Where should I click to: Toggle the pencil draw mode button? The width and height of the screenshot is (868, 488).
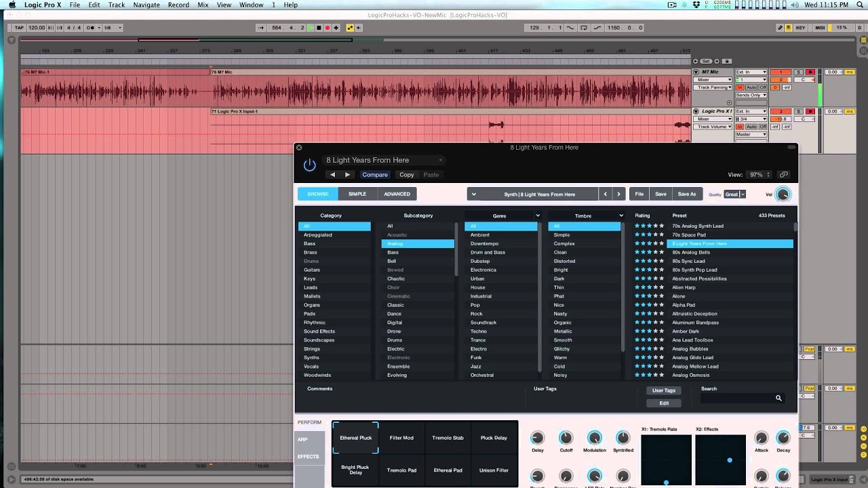(780, 28)
